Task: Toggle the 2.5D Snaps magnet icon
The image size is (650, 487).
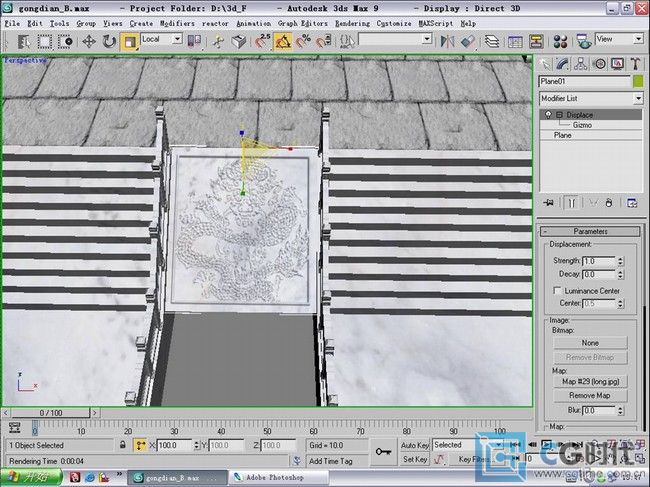Action: 262,41
